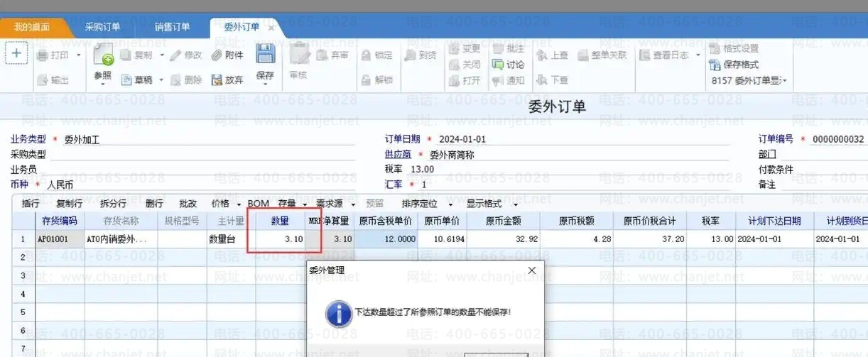Switch to the 销售订单 tab
Viewport: 868px width, 357px height.
(x=173, y=27)
